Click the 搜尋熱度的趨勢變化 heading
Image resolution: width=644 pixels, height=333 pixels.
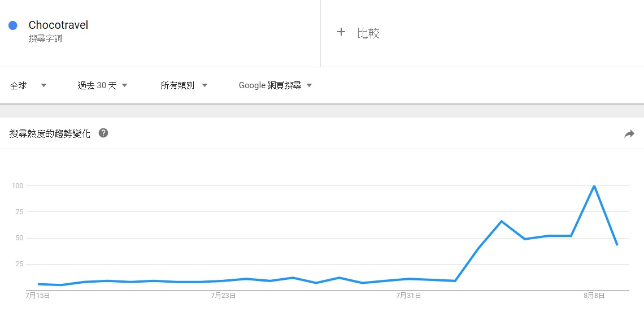click(x=50, y=134)
